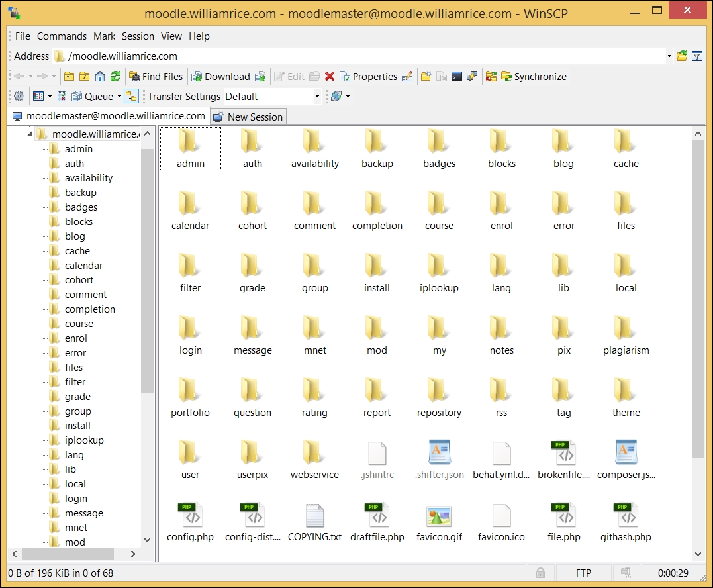
Task: Go to the root directory
Action: [x=85, y=76]
